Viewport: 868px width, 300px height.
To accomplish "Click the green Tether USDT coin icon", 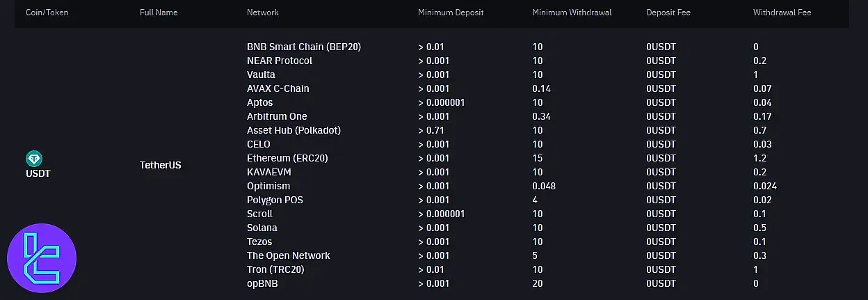I will pos(33,159).
